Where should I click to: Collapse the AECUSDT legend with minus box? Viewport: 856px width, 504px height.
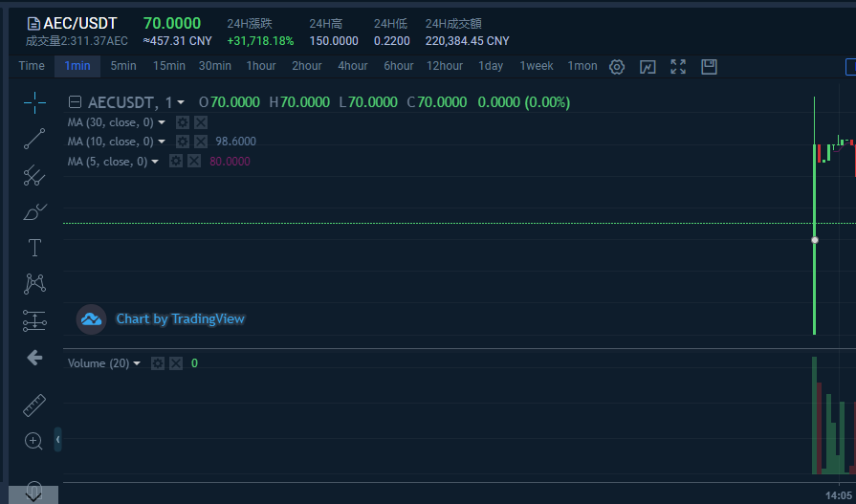[75, 102]
